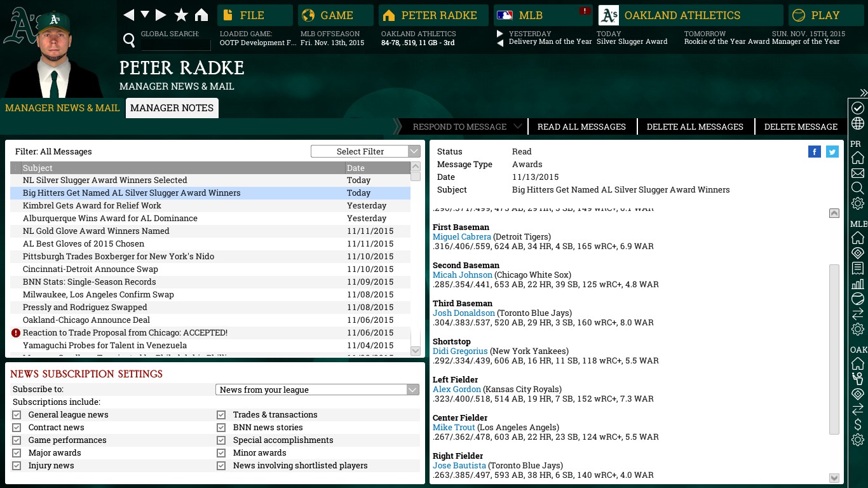
Task: Open the FILE menu
Action: [x=255, y=15]
